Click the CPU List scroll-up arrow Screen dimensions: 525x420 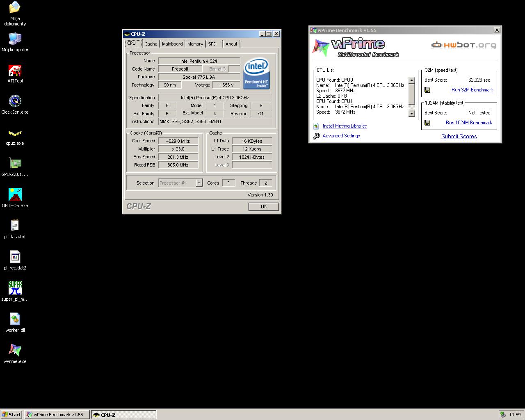pos(412,80)
